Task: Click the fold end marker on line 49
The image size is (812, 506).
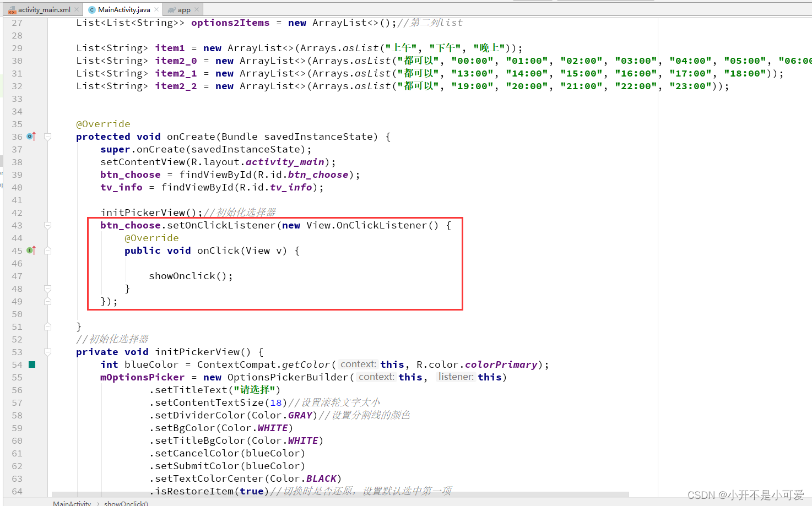Action: click(48, 301)
